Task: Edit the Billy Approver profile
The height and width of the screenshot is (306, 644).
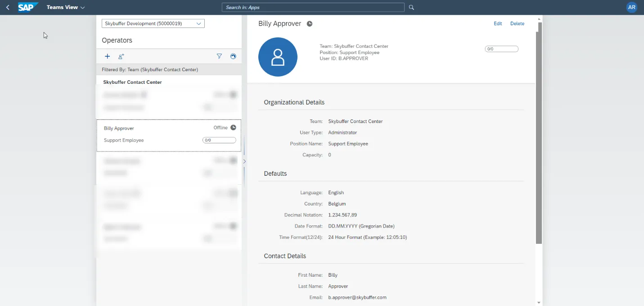Action: (498, 23)
